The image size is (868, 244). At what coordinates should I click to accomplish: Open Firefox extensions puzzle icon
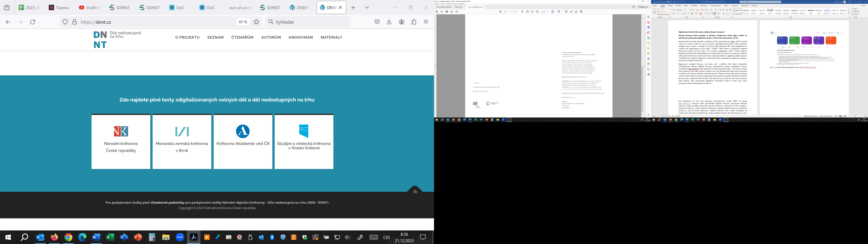(x=414, y=22)
